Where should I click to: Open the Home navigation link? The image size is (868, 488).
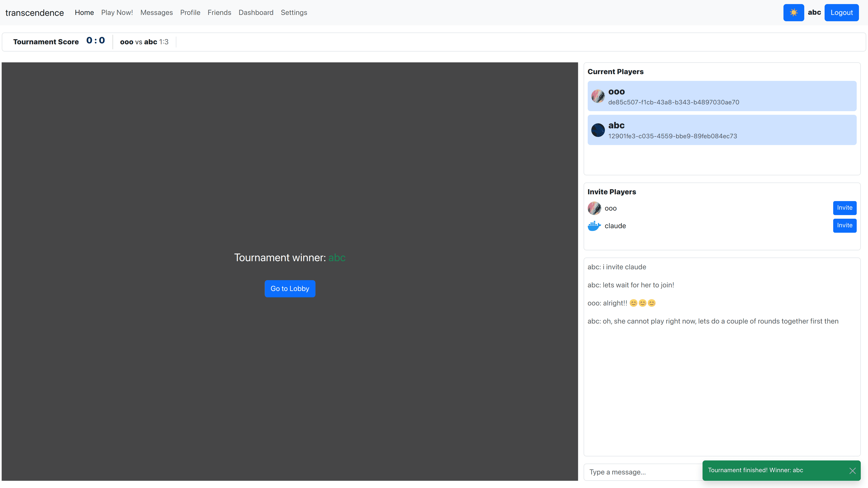[84, 12]
